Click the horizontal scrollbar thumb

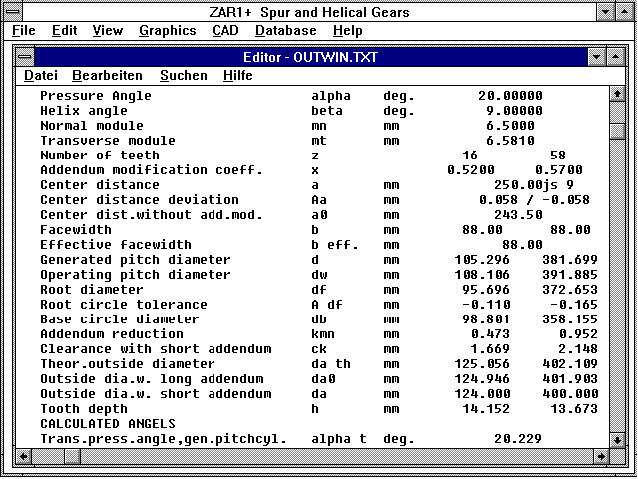pos(72,456)
